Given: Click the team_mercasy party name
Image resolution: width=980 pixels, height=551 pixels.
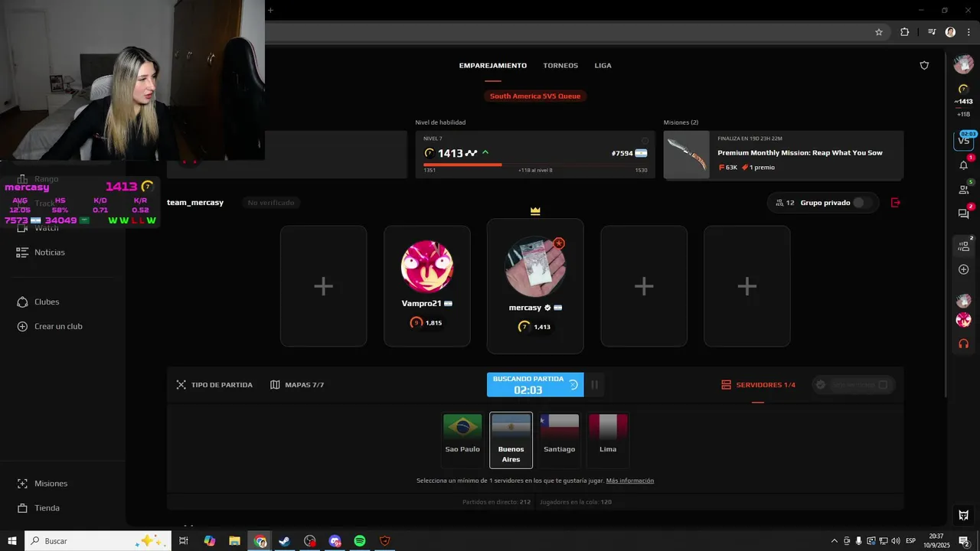Looking at the screenshot, I should click(195, 203).
